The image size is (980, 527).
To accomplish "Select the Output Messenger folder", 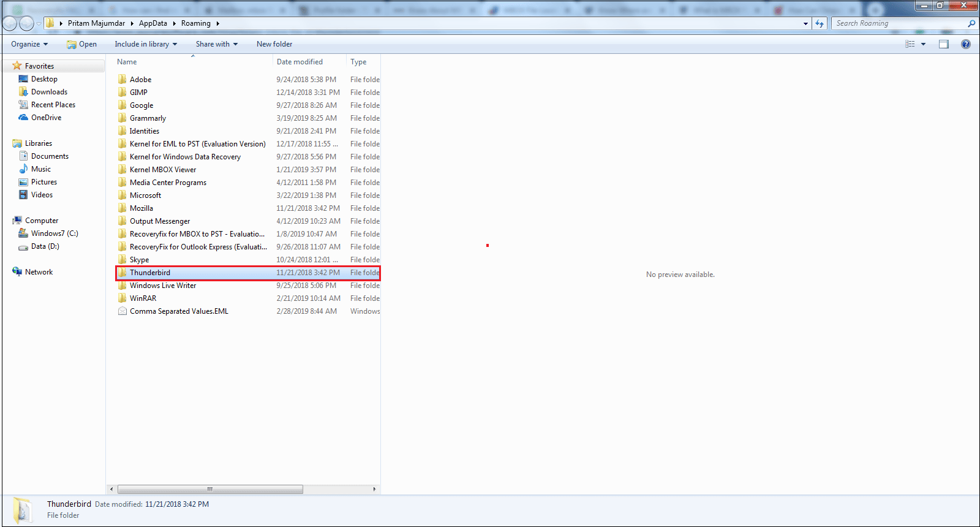I will point(160,221).
